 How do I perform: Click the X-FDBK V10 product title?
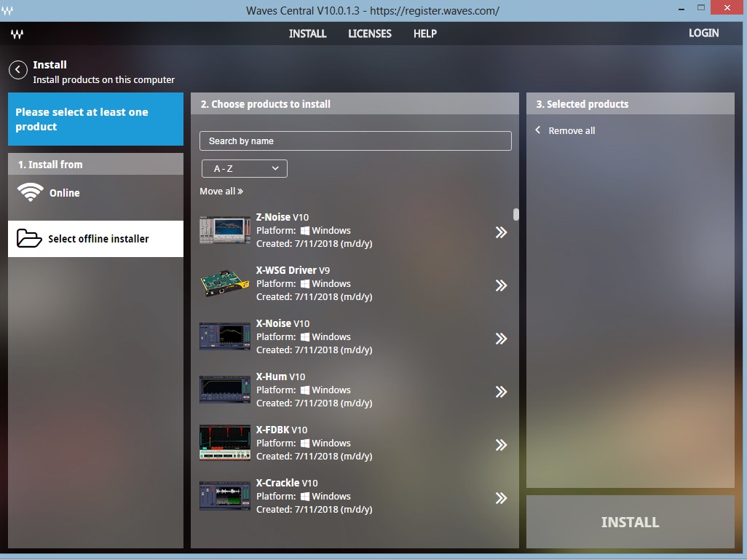tap(282, 430)
